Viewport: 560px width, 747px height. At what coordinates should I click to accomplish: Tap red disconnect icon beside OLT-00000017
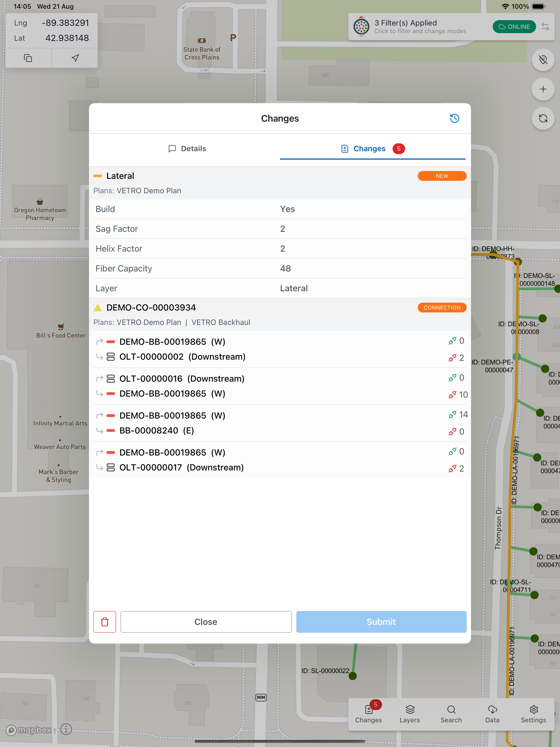click(x=452, y=469)
